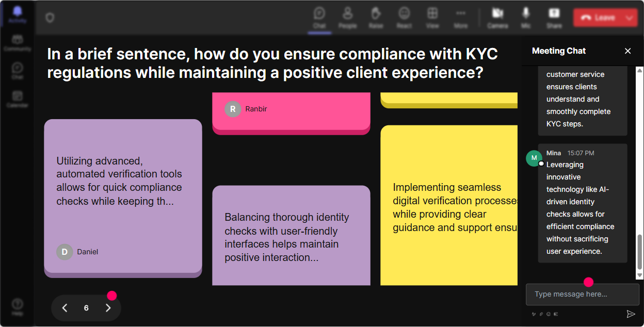Click the 'Meeting Chat' panel title
Image resolution: width=644 pixels, height=327 pixels.
(559, 51)
